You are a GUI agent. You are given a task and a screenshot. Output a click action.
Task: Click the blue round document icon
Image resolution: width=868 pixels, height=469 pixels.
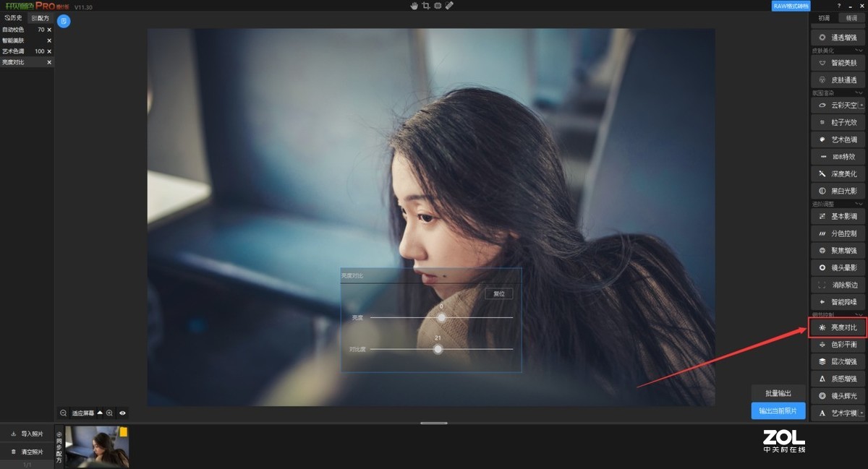(64, 22)
